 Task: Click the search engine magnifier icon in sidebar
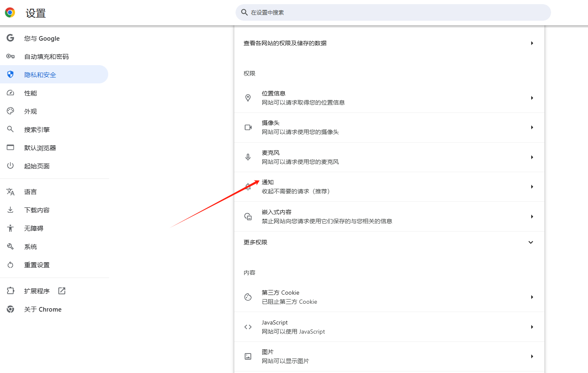[x=10, y=129]
